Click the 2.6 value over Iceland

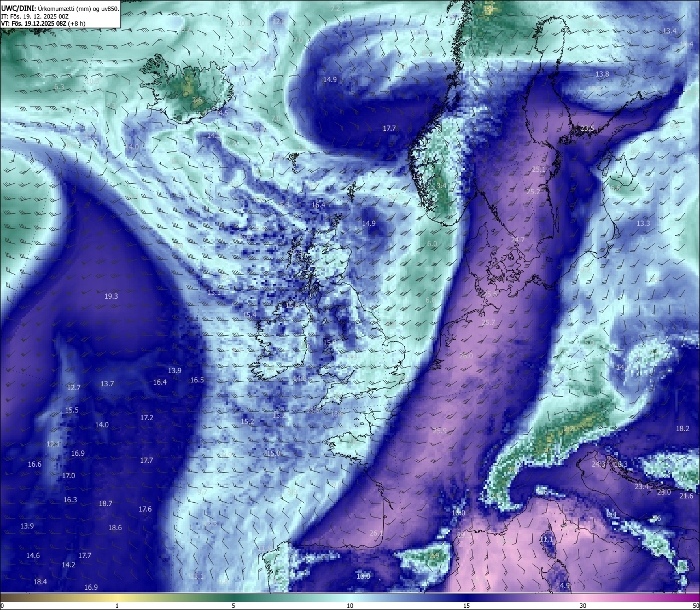(197, 100)
